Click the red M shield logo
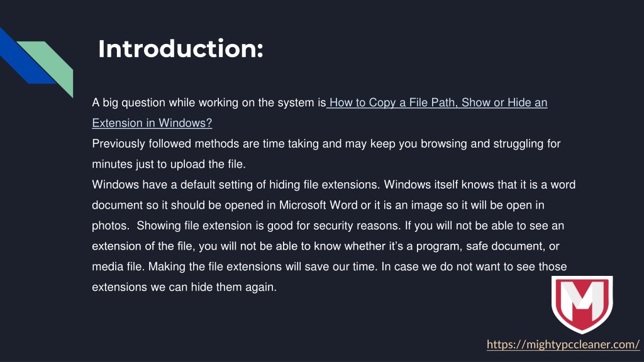The height and width of the screenshot is (362, 644). (582, 304)
